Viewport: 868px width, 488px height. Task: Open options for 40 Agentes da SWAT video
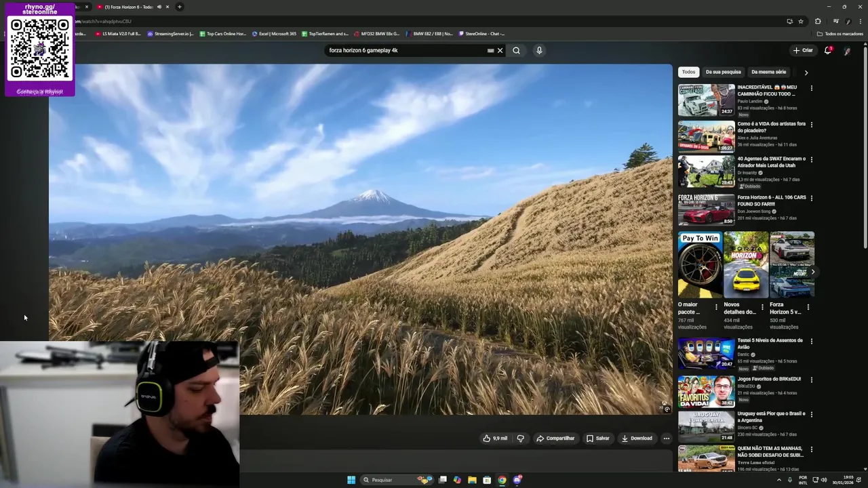click(x=811, y=160)
